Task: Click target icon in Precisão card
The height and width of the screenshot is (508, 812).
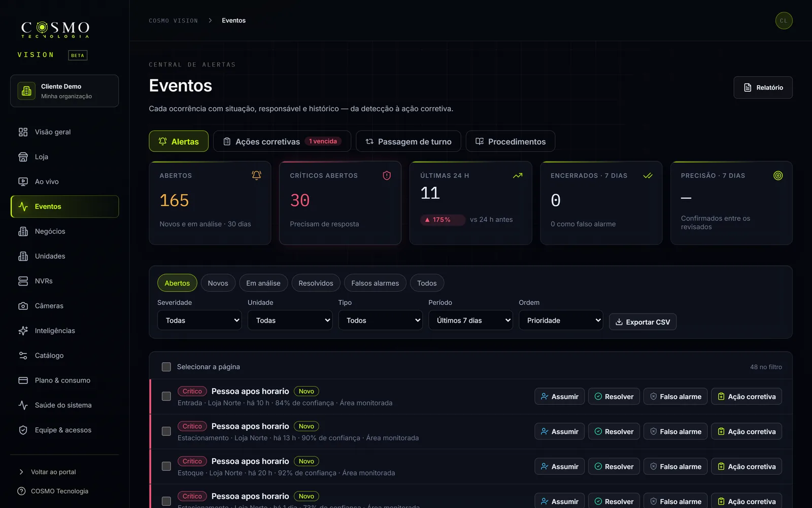Action: (x=778, y=175)
